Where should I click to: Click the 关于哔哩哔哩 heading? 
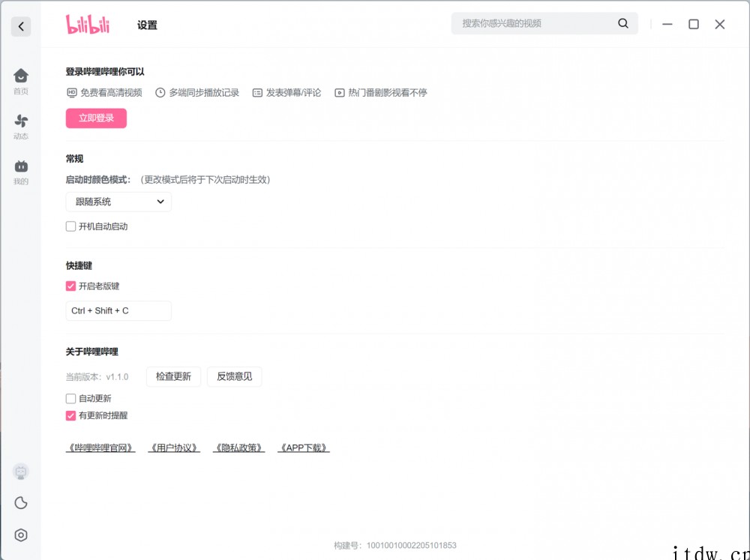91,352
